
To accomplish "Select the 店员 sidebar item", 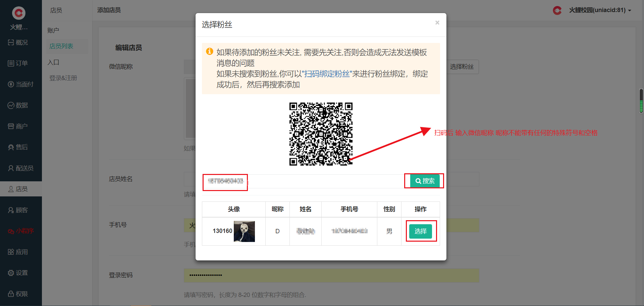I will coord(21,189).
